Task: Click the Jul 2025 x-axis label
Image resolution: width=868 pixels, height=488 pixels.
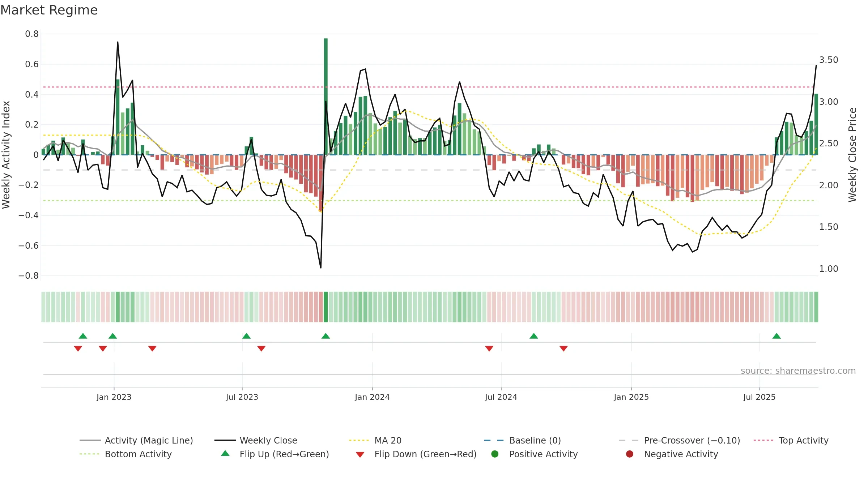Action: point(759,397)
